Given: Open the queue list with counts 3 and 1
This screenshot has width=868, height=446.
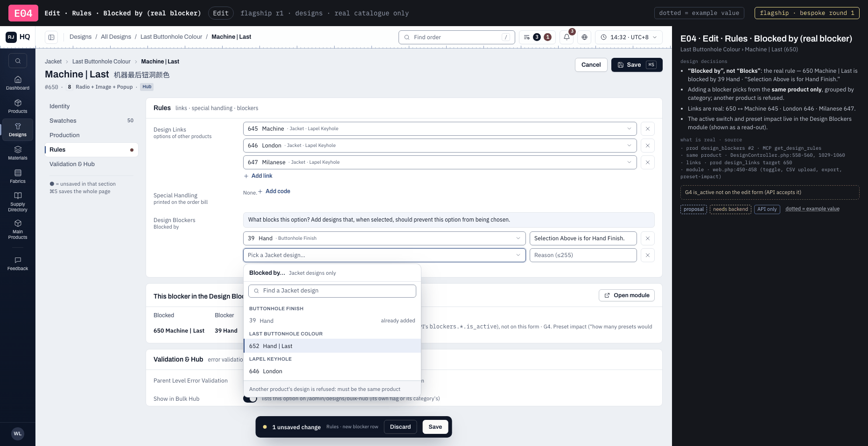Looking at the screenshot, I should (537, 37).
